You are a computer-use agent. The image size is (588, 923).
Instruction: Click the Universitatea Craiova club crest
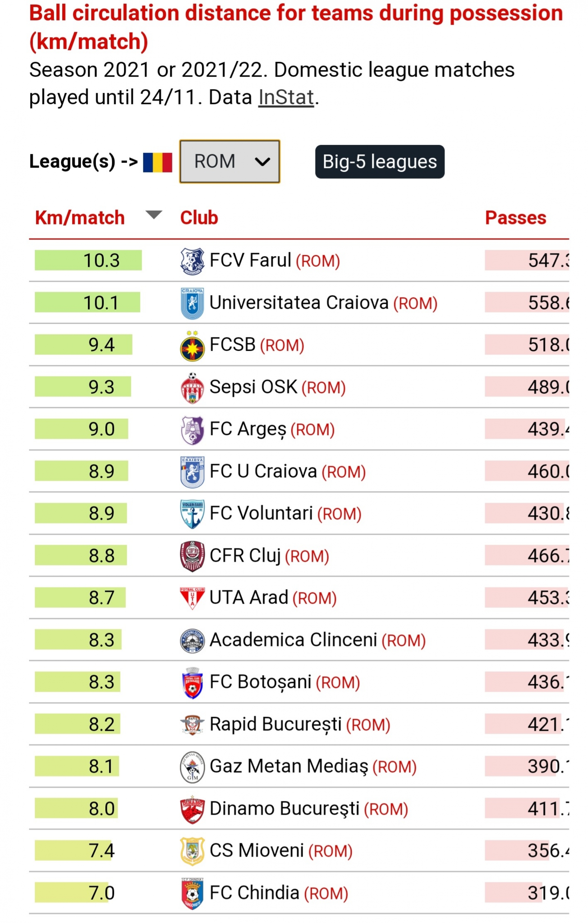(192, 303)
